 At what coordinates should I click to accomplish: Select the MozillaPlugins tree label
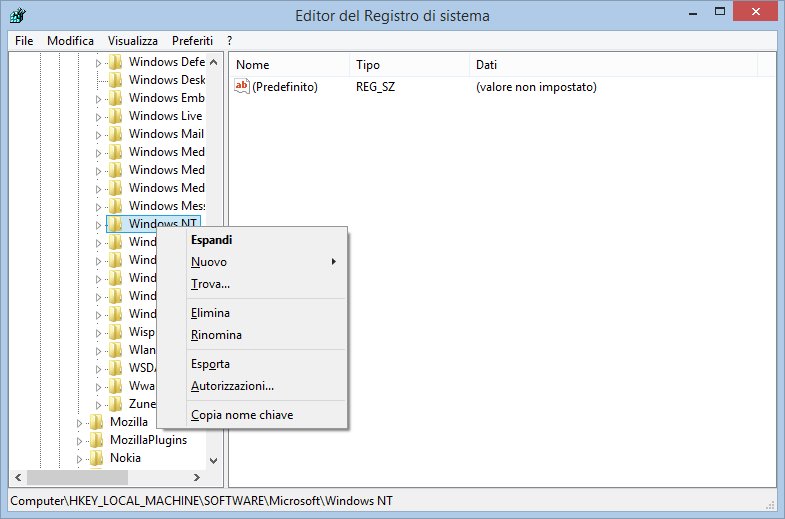[x=148, y=440]
